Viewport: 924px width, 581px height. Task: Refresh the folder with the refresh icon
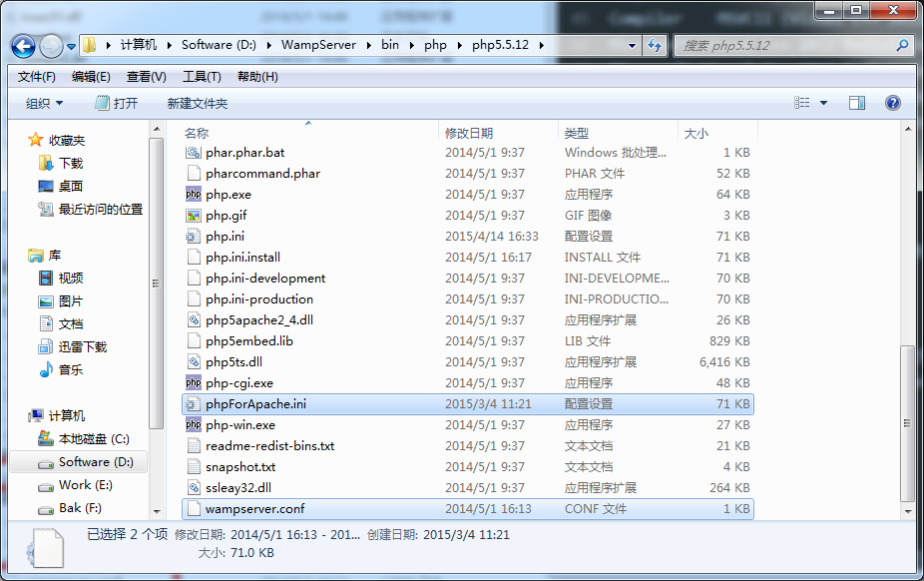coord(655,45)
